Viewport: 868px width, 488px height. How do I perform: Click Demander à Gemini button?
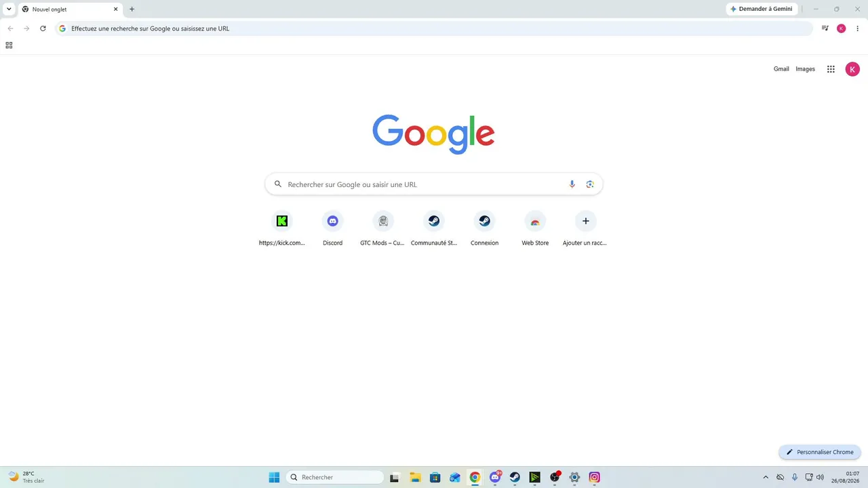point(762,9)
